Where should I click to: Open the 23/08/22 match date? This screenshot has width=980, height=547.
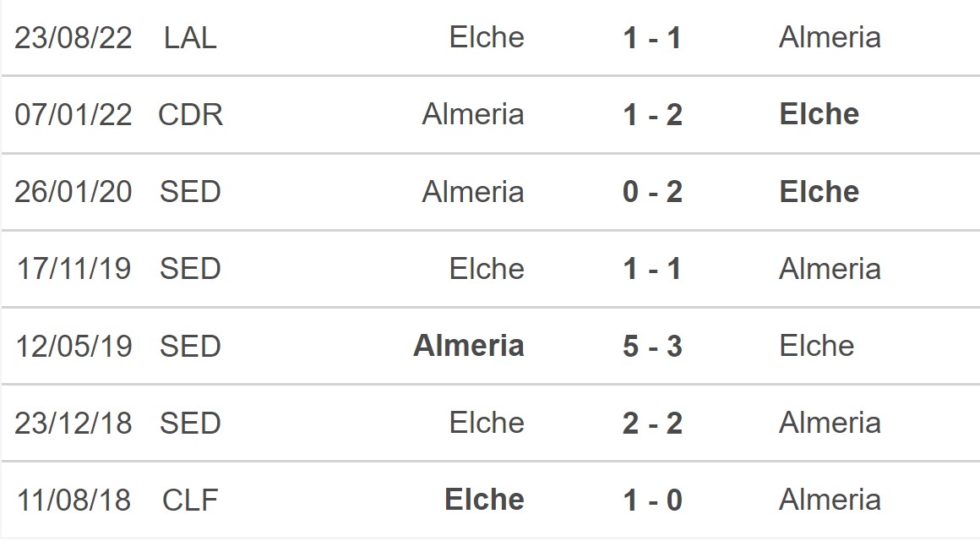tap(73, 37)
